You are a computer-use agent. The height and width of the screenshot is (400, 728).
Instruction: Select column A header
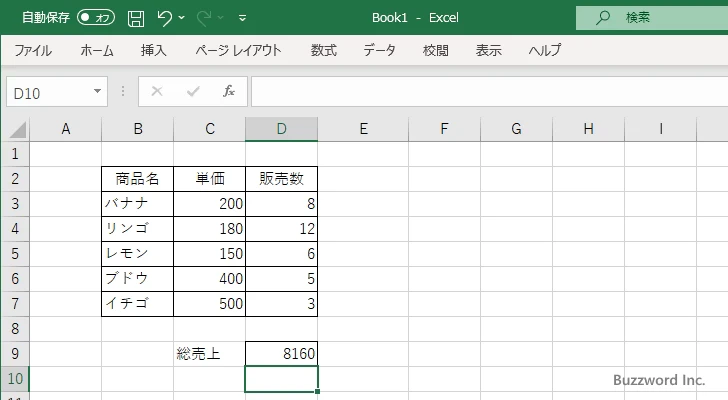pyautogui.click(x=65, y=129)
